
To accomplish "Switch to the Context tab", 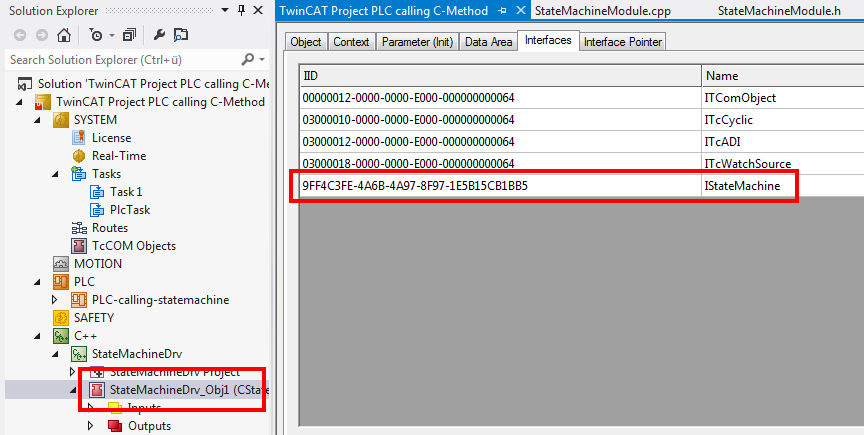I will pyautogui.click(x=351, y=42).
